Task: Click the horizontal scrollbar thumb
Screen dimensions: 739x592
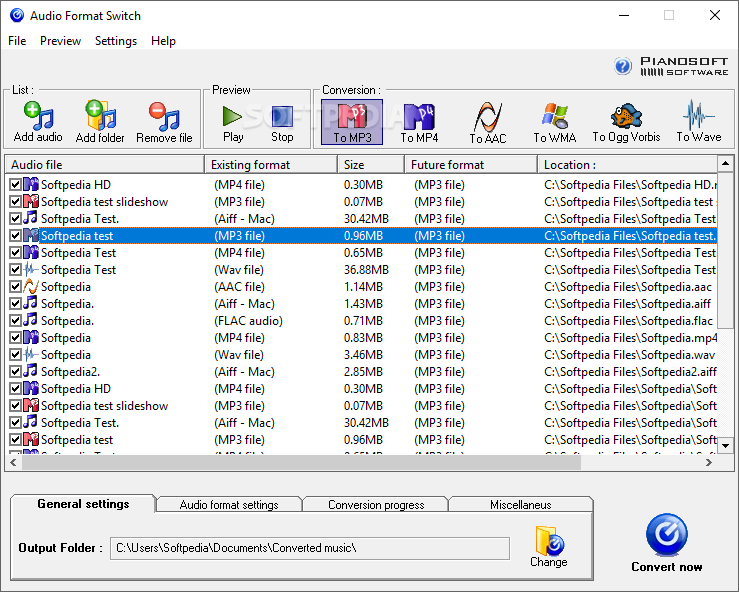Action: 301,463
